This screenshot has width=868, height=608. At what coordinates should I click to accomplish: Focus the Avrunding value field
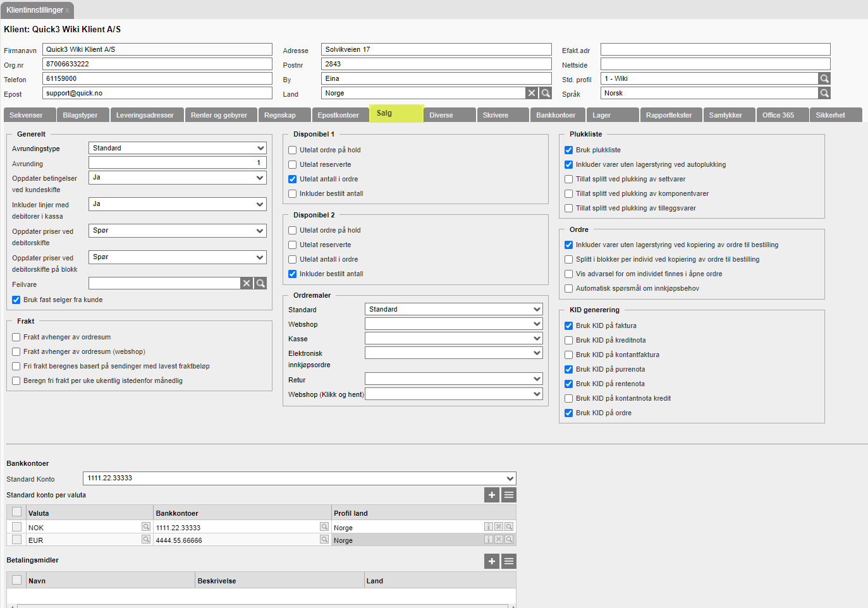(x=178, y=163)
